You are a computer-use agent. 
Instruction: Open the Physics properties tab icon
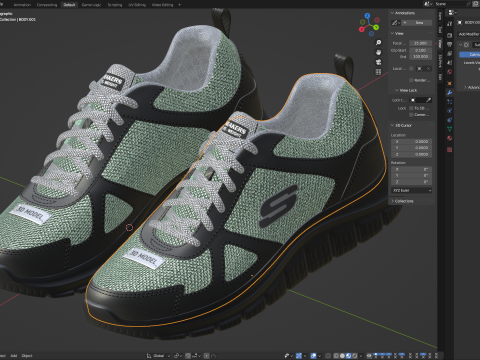pyautogui.click(x=450, y=111)
